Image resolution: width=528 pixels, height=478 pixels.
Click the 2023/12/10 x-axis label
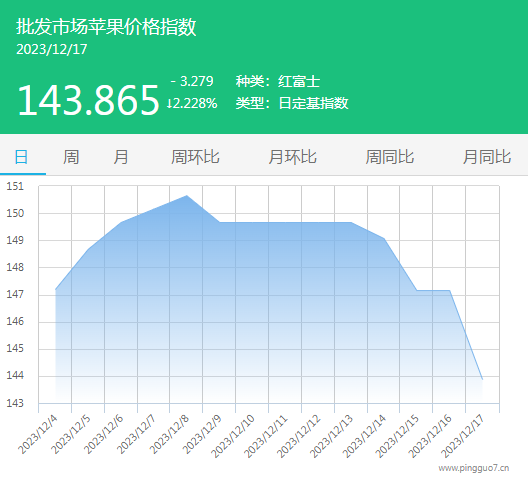tap(233, 436)
